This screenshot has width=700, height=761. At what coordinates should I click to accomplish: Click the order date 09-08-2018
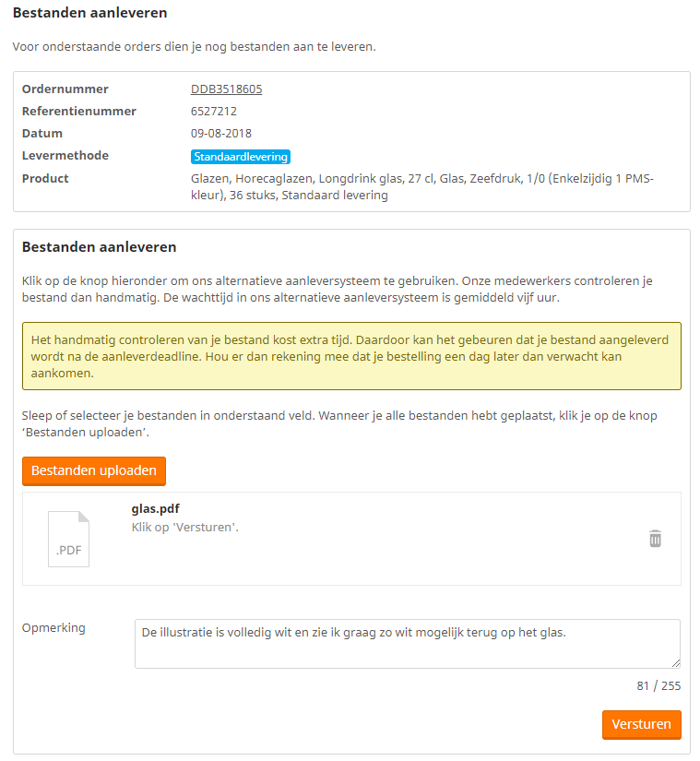coord(221,134)
